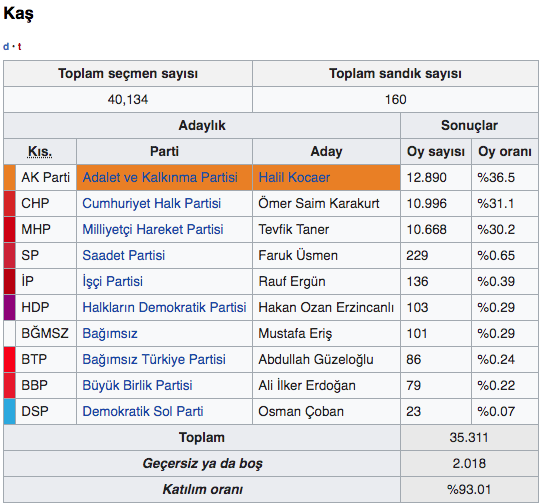Select turnout value %93.01
The height and width of the screenshot is (503, 539).
click(469, 490)
